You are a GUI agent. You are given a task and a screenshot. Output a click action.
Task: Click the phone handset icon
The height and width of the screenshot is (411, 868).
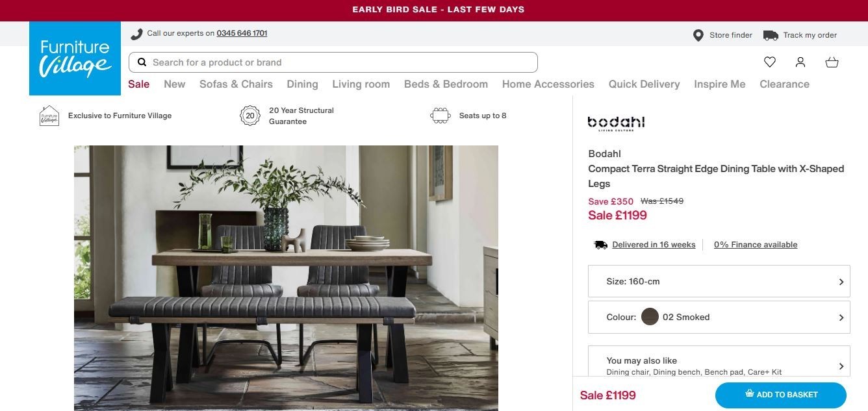[x=136, y=34]
